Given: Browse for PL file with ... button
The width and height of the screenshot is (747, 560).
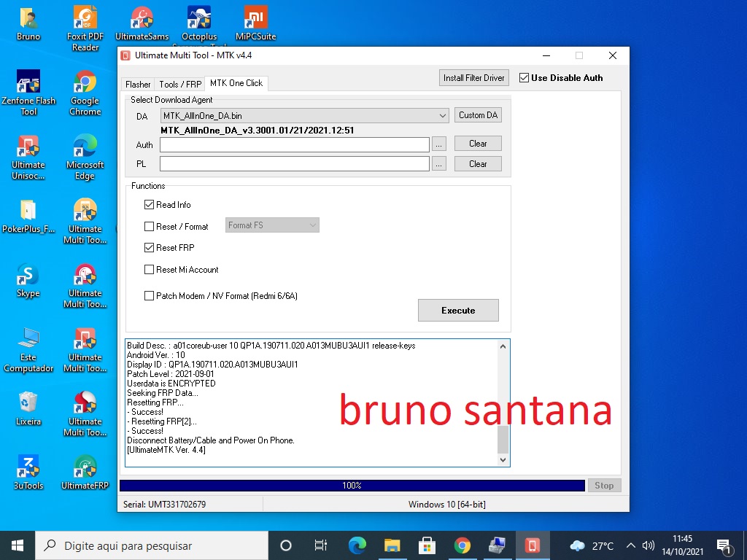Looking at the screenshot, I should 438,164.
